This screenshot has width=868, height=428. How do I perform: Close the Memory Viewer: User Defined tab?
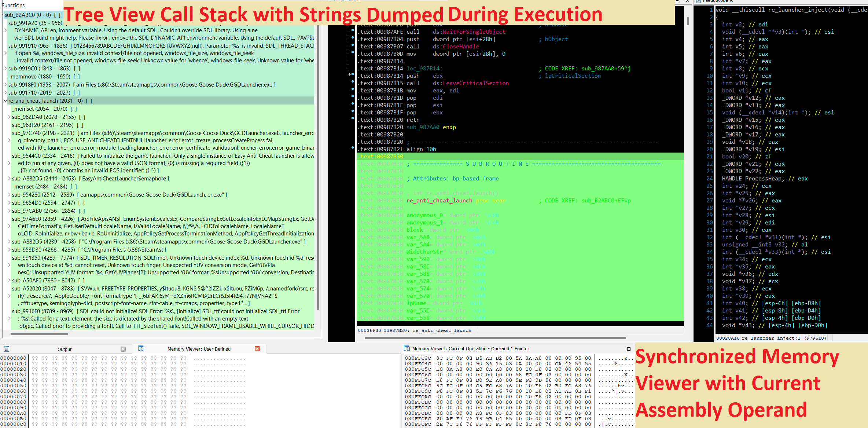[257, 349]
